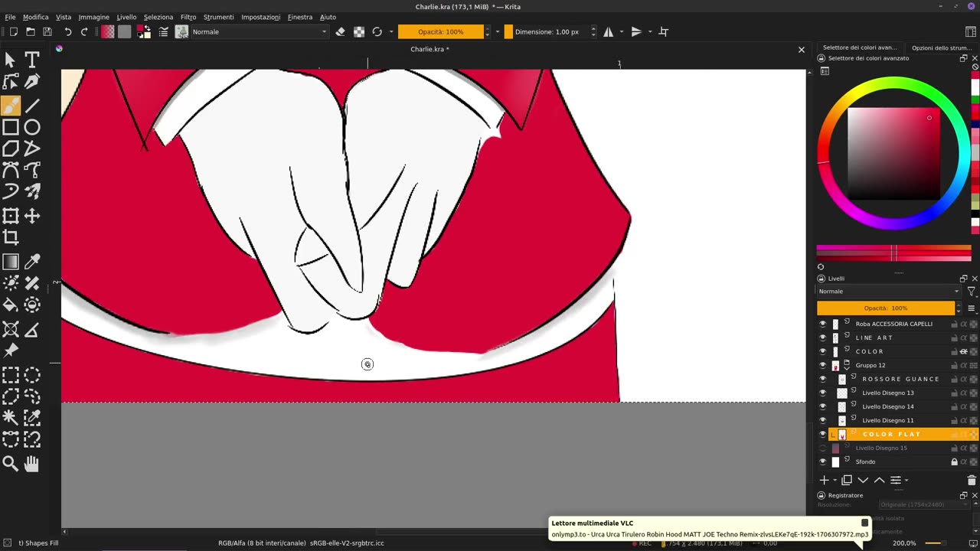
Task: Select the Ellipse tool
Action: click(x=32, y=127)
